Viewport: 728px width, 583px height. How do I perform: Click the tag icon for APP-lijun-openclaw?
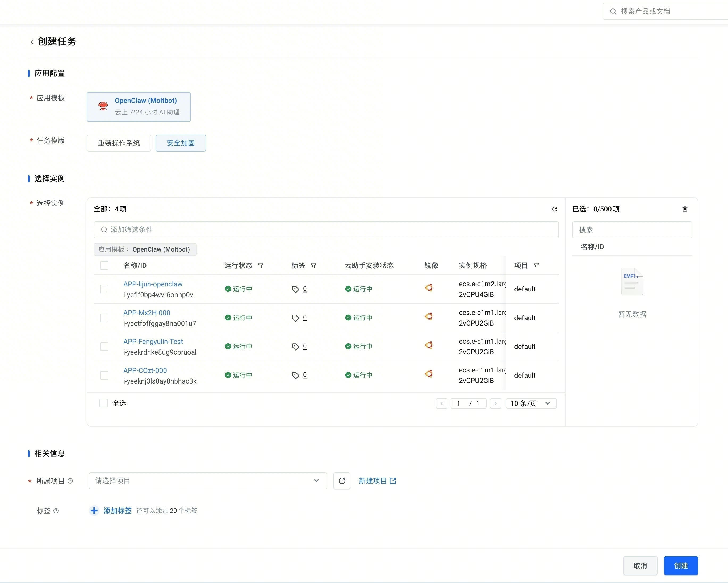click(295, 289)
